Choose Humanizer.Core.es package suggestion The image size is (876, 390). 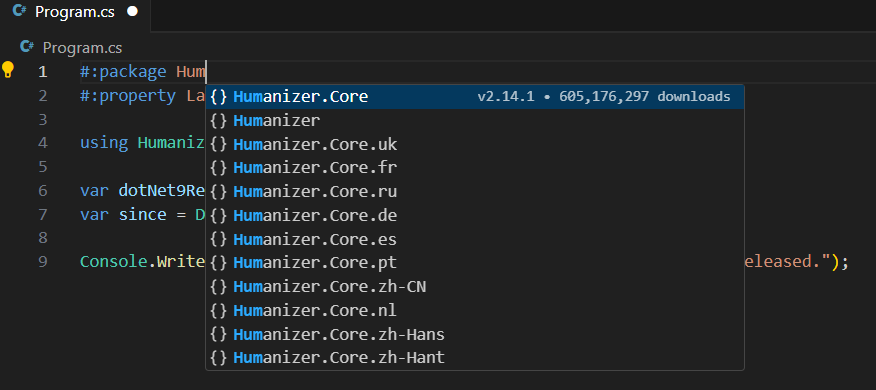[x=475, y=239]
